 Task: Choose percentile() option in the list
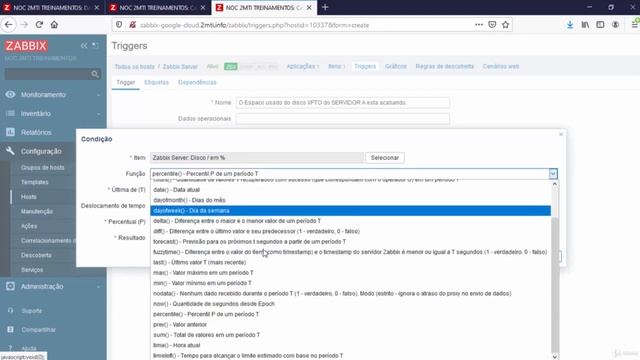point(351,314)
